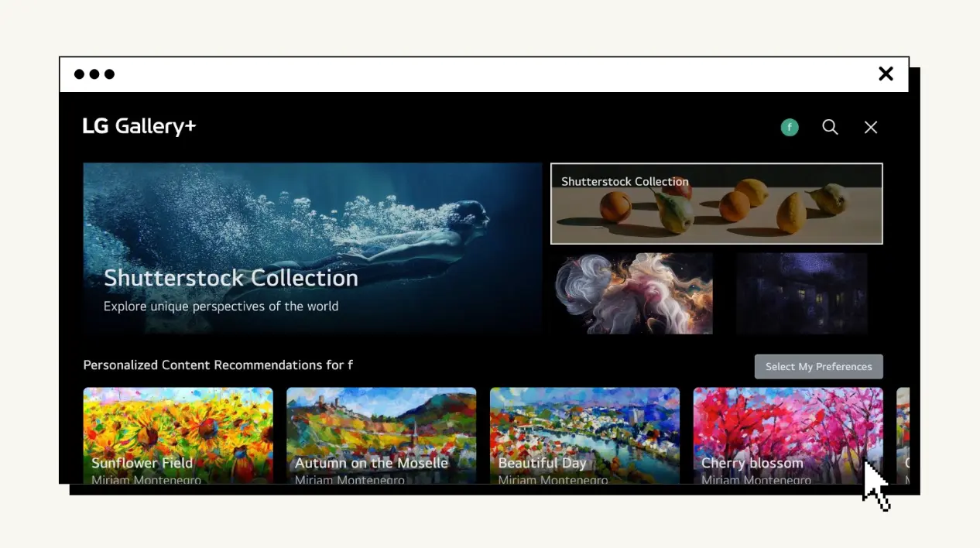This screenshot has height=548, width=980.
Task: Select the Shutterstock Collection fruit thumbnail
Action: [717, 204]
